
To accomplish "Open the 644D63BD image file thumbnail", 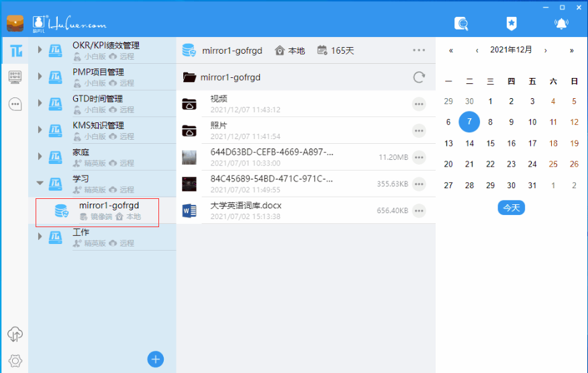I will click(x=189, y=157).
